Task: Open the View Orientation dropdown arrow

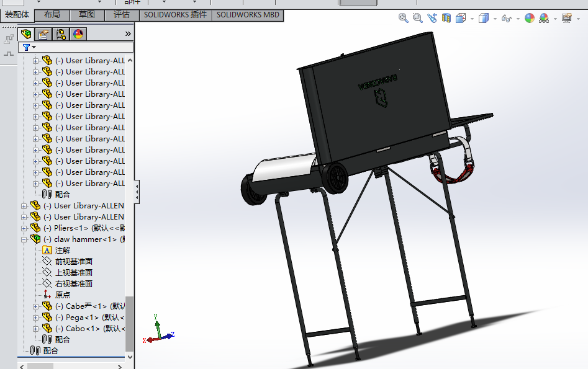Action: (x=472, y=19)
